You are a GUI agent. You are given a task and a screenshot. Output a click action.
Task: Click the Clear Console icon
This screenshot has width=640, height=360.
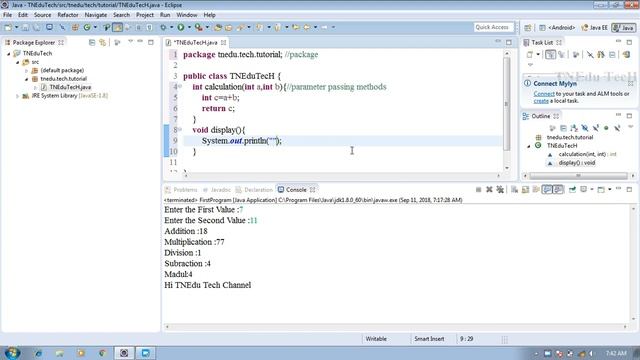pyautogui.click(x=514, y=190)
